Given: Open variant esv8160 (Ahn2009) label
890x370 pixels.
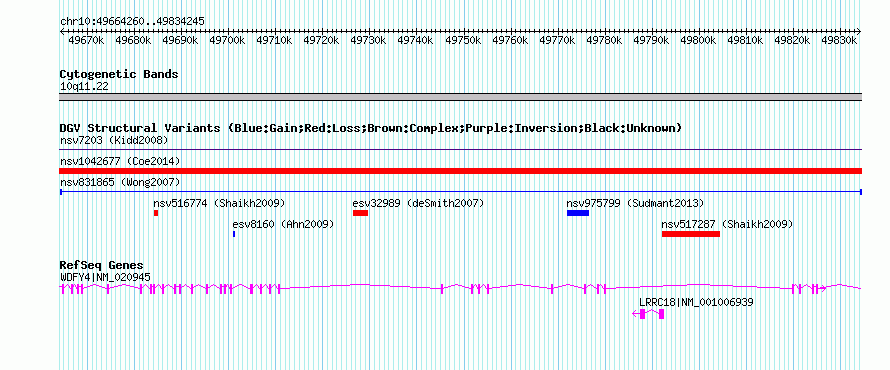Looking at the screenshot, I should (283, 225).
